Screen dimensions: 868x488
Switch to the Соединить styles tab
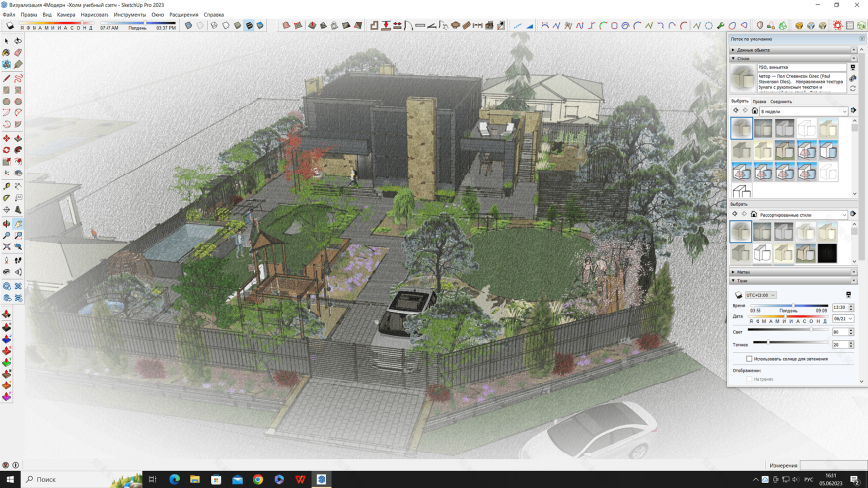click(781, 101)
